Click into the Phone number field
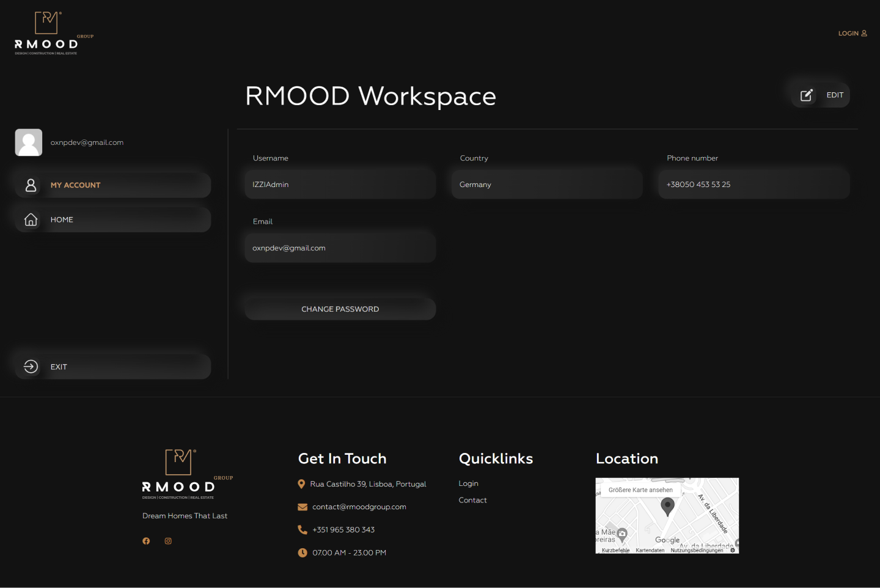 [754, 185]
